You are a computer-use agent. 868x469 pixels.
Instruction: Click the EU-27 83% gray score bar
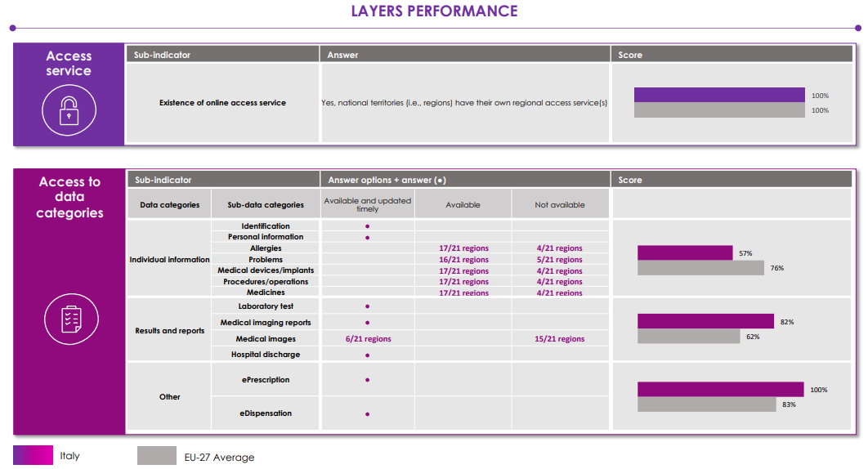tap(707, 404)
